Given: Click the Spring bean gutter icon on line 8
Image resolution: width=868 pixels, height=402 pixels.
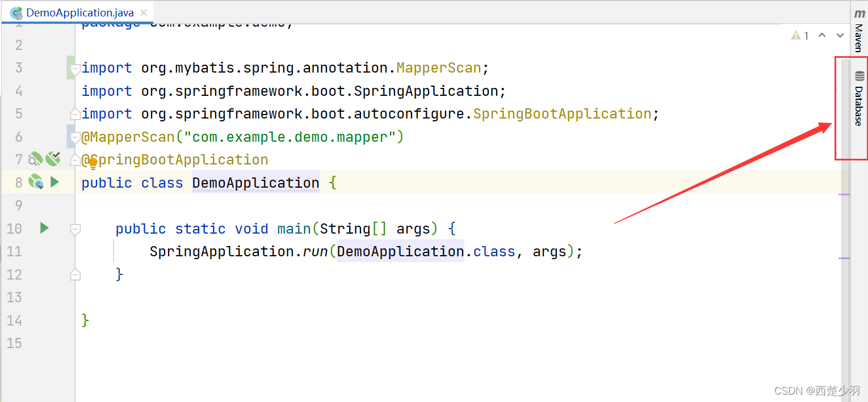Looking at the screenshot, I should click(x=36, y=182).
